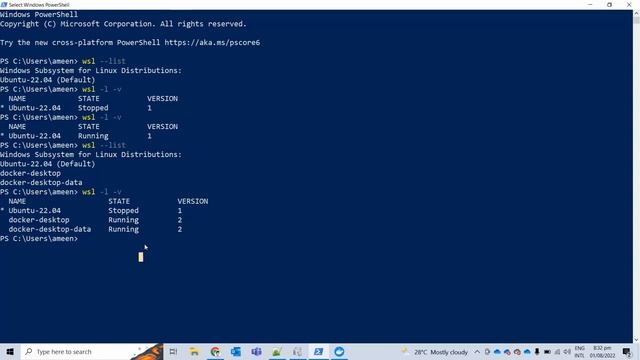Image resolution: width=640 pixels, height=360 pixels.
Task: Click the 'Try the new cross-platform PowerShell' text
Action: click(80, 42)
